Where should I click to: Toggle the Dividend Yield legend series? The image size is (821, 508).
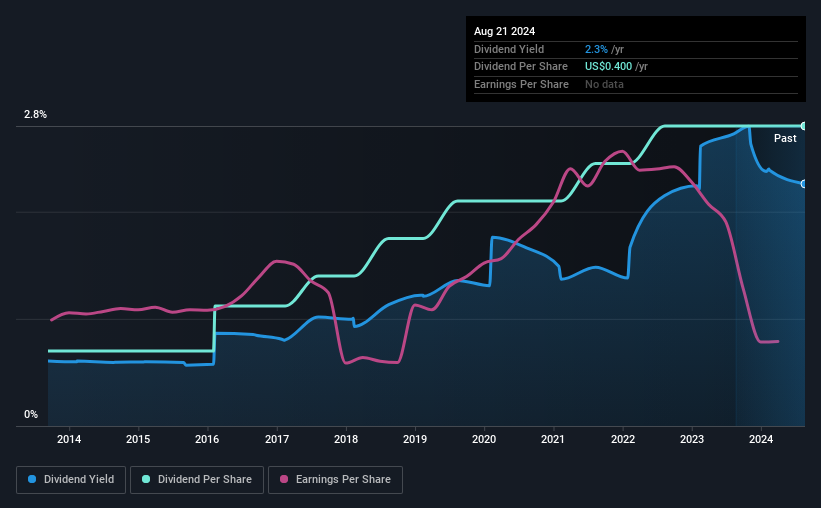[x=71, y=480]
